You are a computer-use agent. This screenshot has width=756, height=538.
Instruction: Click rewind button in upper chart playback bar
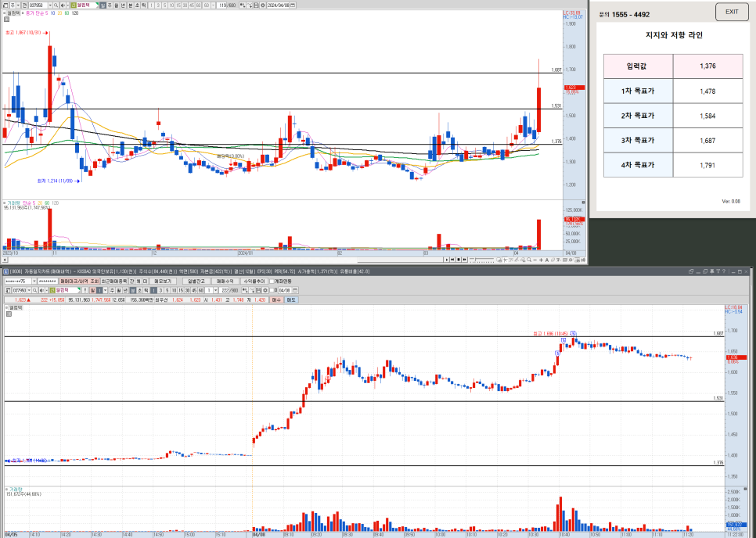(x=452, y=260)
